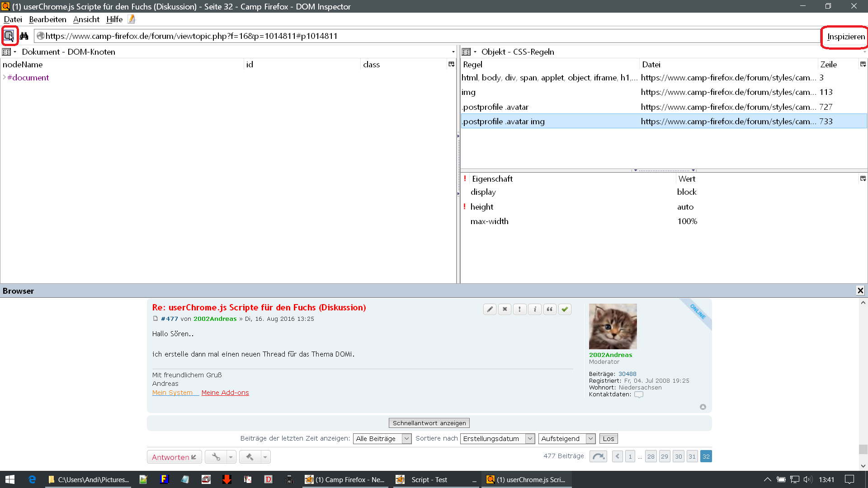The height and width of the screenshot is (488, 868).
Task: Click the Schnellantwort anzeigen button
Action: pos(429,423)
